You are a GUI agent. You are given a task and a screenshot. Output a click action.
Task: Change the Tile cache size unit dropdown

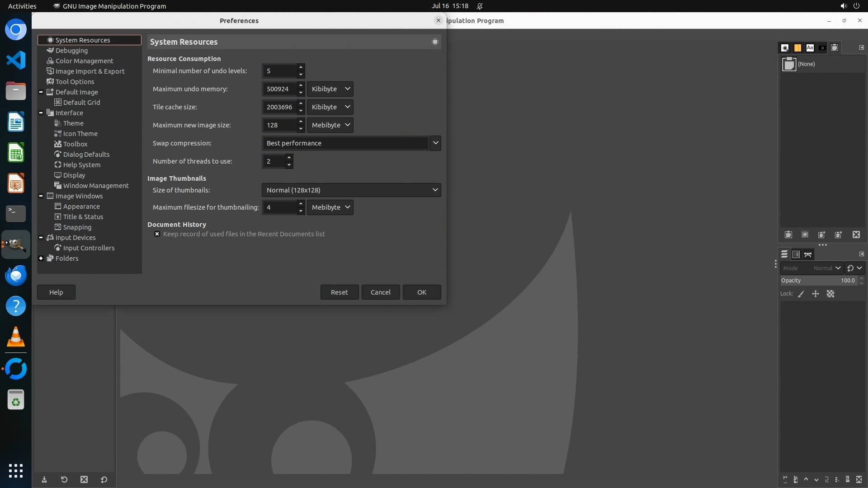330,107
